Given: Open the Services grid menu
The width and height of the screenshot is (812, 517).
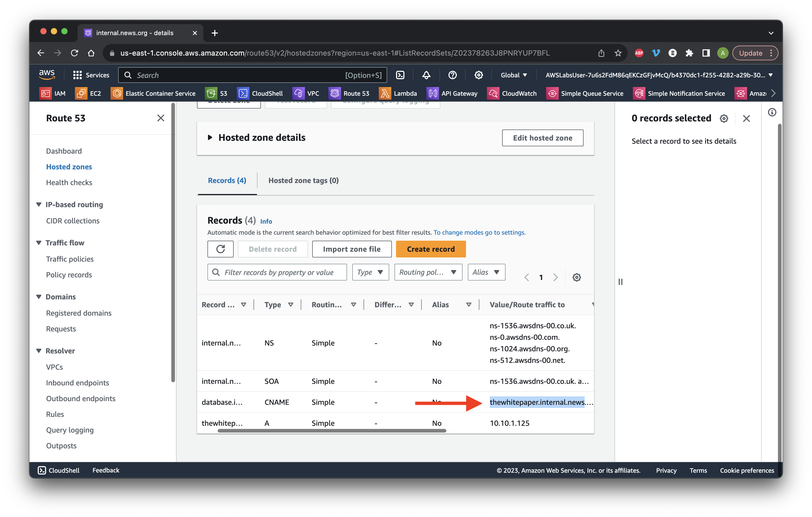Looking at the screenshot, I should click(x=91, y=75).
